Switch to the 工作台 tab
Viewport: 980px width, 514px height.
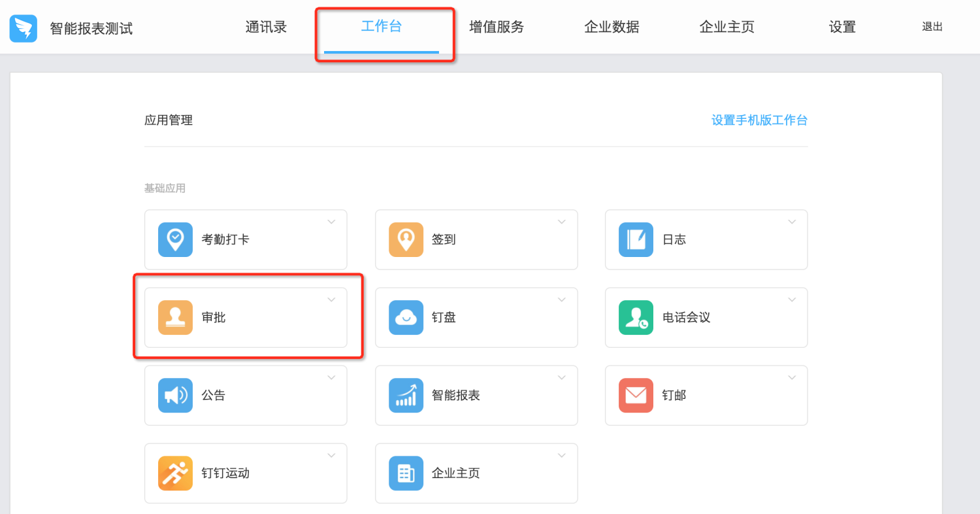[382, 27]
